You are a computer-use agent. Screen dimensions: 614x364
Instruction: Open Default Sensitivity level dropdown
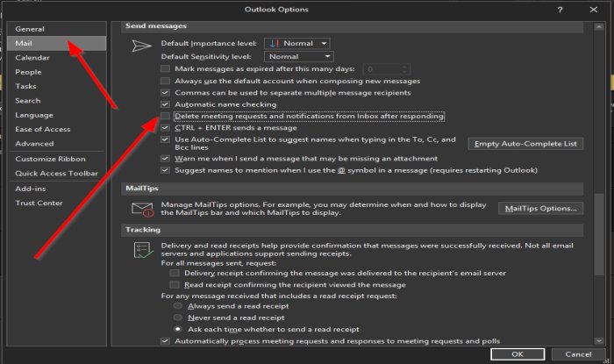(x=299, y=57)
